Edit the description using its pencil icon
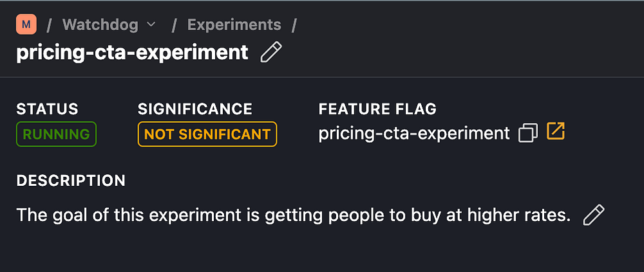This screenshot has width=644, height=272. click(593, 215)
